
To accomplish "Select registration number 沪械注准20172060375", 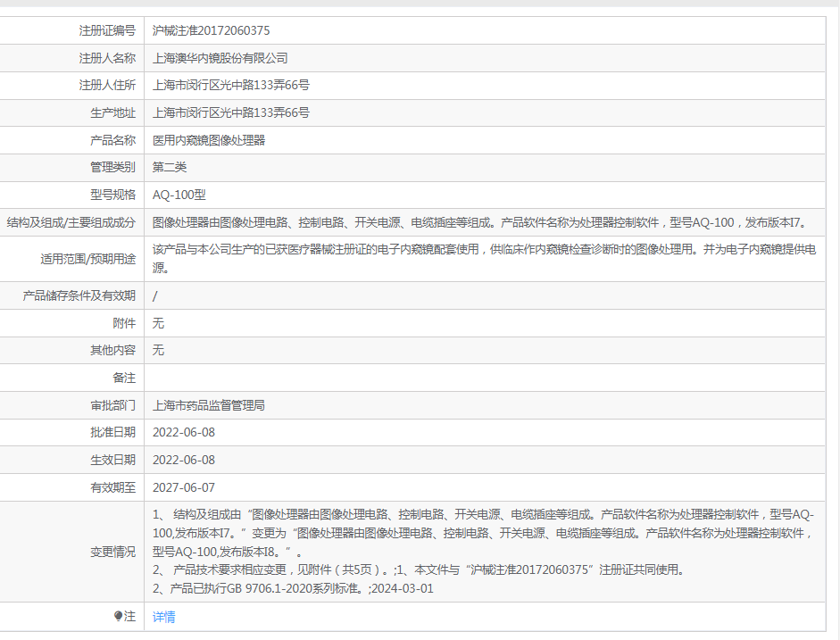I will [211, 30].
